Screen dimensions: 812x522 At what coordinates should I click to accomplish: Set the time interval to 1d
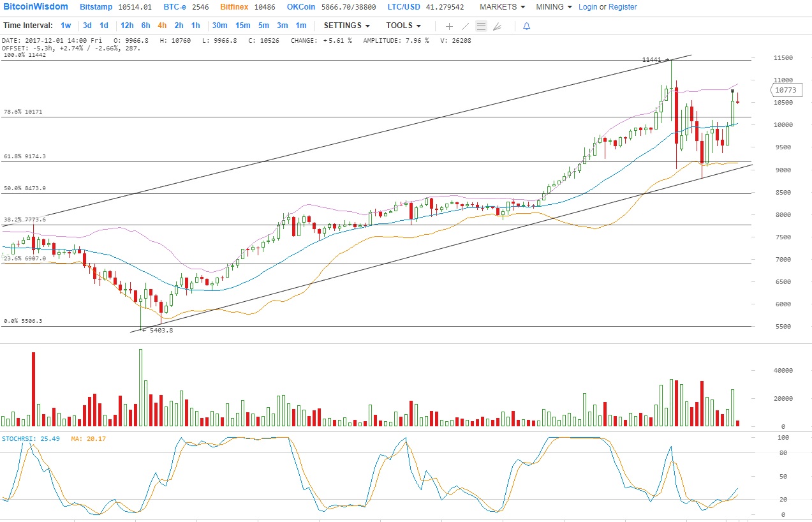tap(104, 26)
